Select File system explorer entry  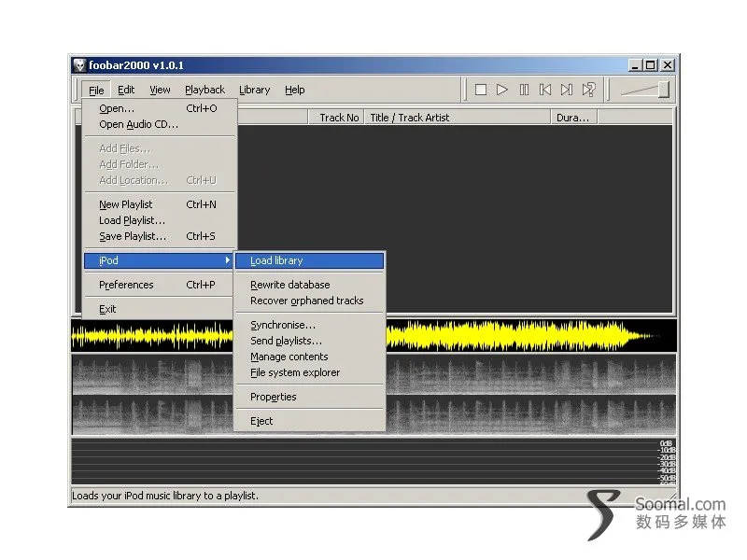tap(310, 372)
